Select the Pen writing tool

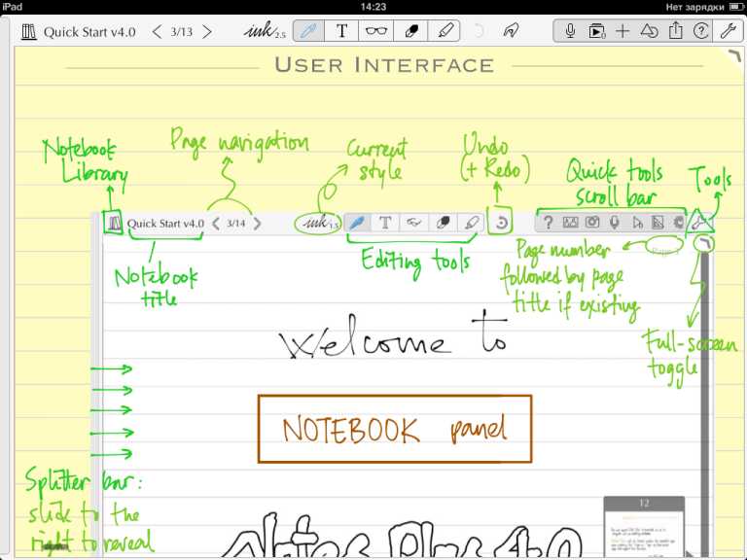[x=308, y=31]
